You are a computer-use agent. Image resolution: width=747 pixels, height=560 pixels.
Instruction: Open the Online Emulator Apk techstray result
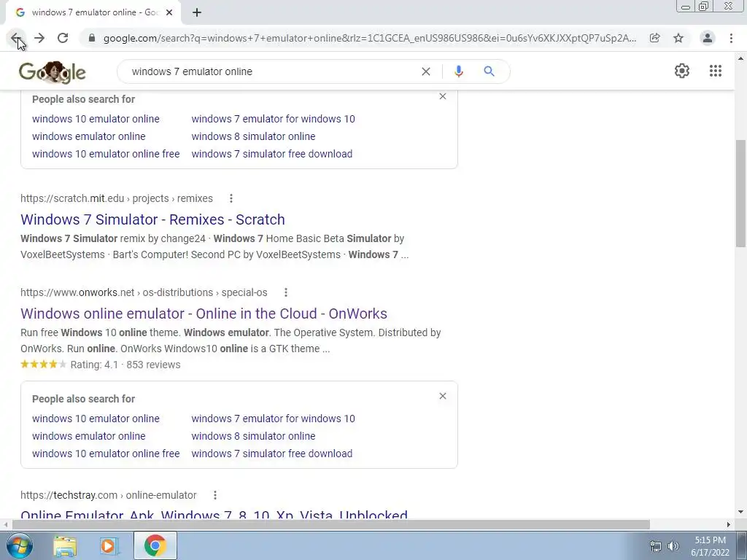pos(214,514)
